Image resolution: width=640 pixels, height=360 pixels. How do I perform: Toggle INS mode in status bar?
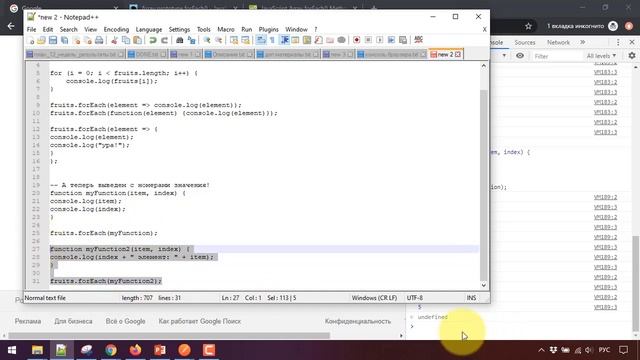pos(471,298)
